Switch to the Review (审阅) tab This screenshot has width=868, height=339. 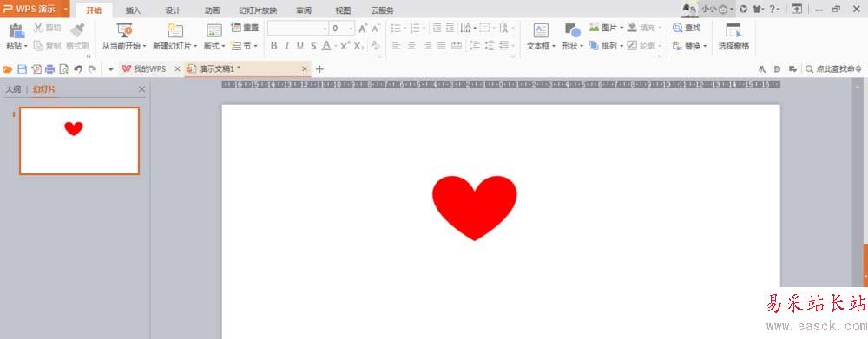click(x=303, y=10)
